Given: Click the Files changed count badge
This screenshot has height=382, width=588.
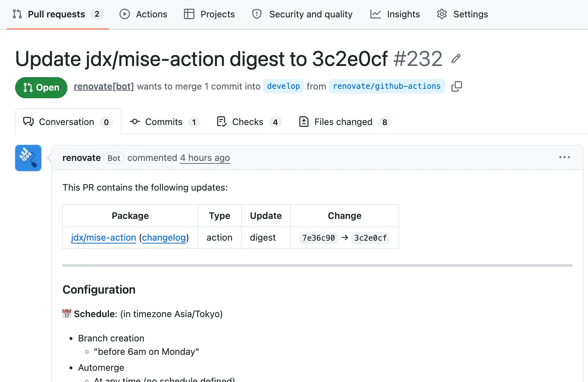Looking at the screenshot, I should [x=385, y=122].
